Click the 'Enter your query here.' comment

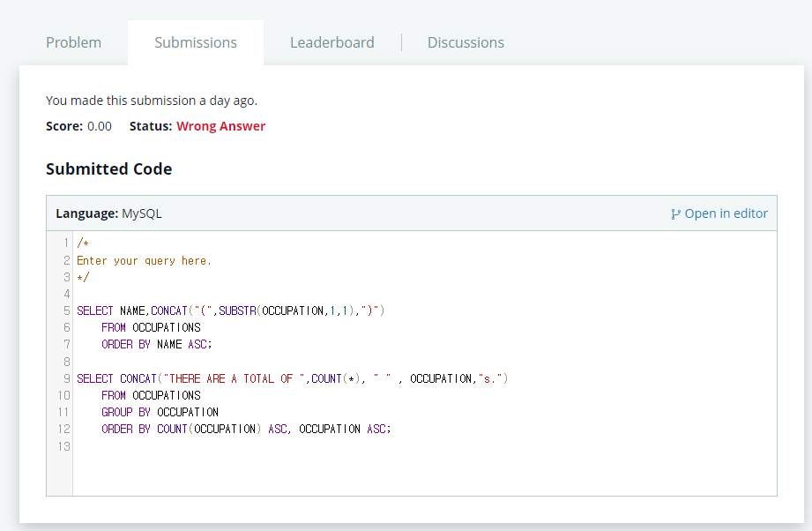click(x=144, y=260)
